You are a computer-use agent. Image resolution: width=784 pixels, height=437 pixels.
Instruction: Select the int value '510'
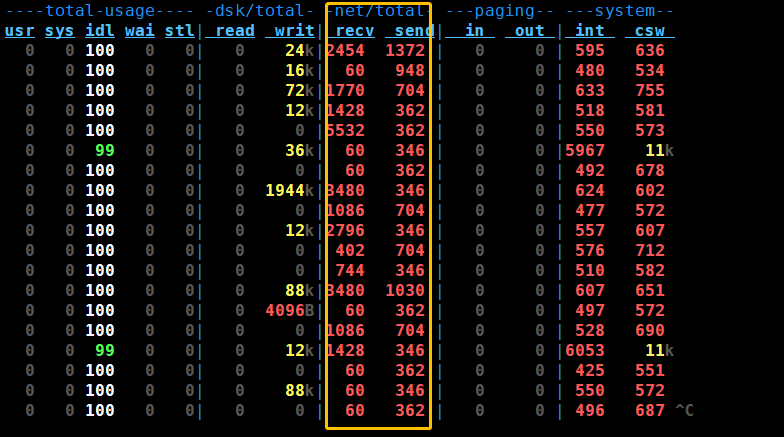[590, 270]
